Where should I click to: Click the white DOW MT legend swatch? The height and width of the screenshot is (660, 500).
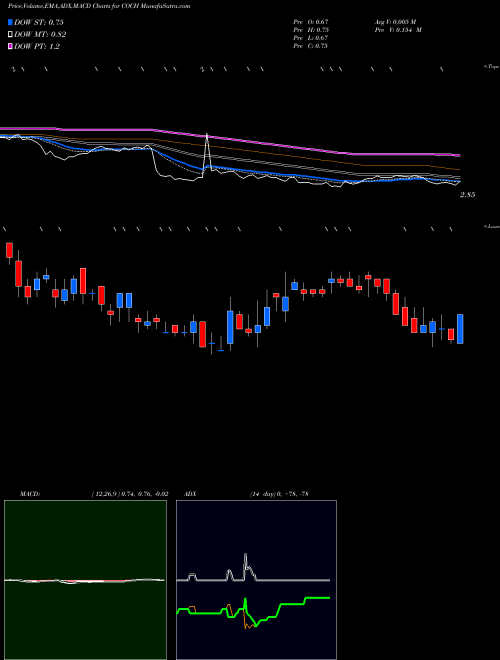point(10,35)
